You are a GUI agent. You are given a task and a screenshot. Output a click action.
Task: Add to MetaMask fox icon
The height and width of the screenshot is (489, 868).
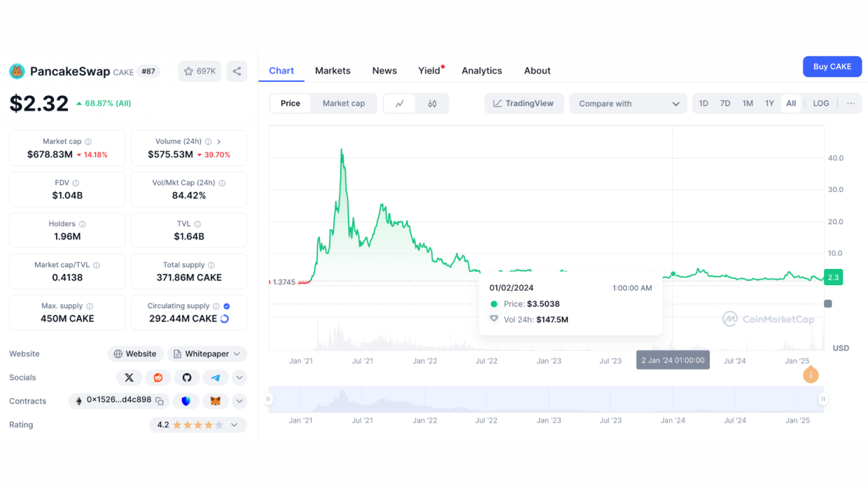pos(216,401)
